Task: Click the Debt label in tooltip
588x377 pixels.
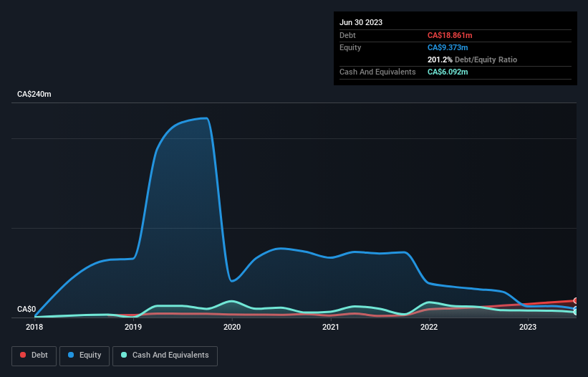Action: 347,35
